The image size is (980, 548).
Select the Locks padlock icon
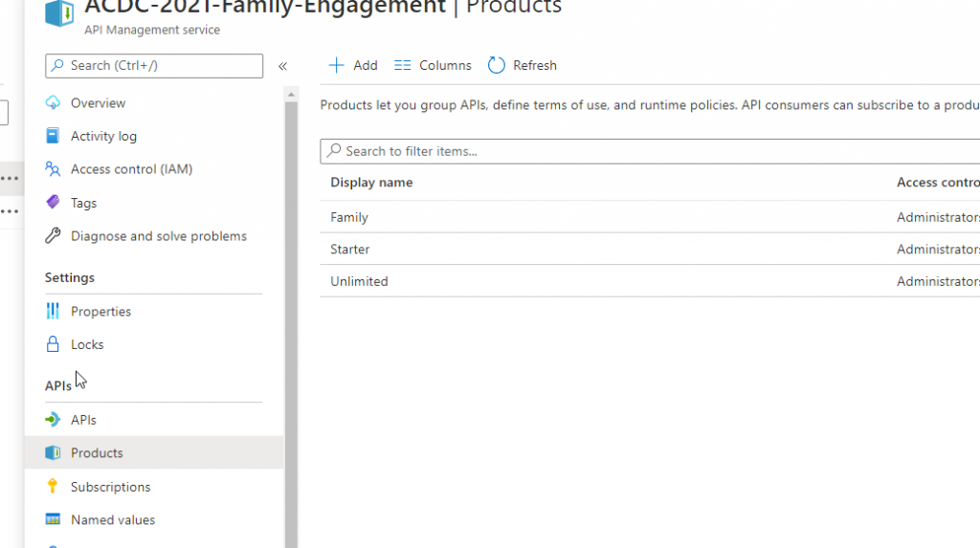(54, 344)
